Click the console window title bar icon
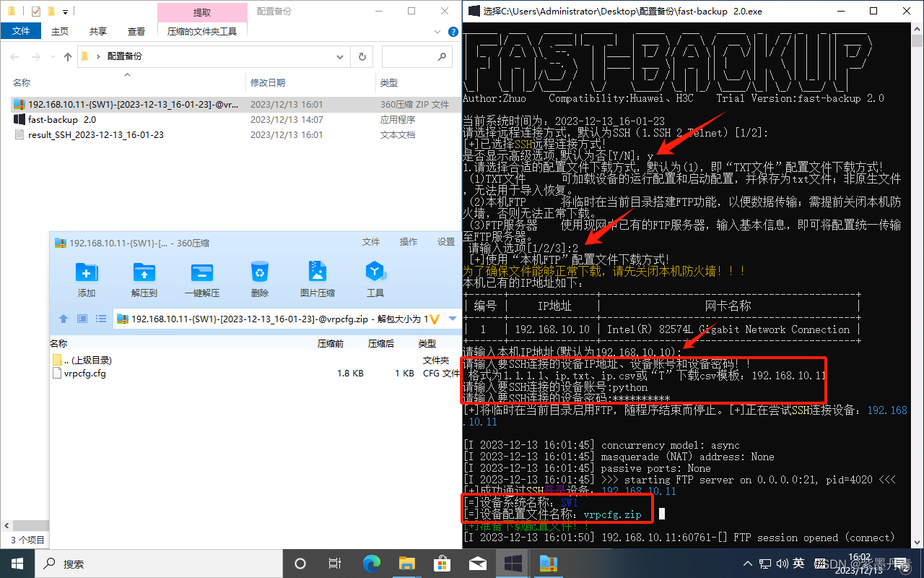Viewport: 924px width, 578px height. click(x=474, y=11)
